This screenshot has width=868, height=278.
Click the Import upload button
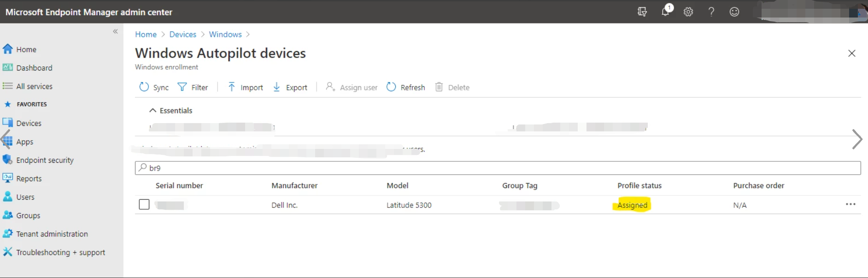point(246,87)
